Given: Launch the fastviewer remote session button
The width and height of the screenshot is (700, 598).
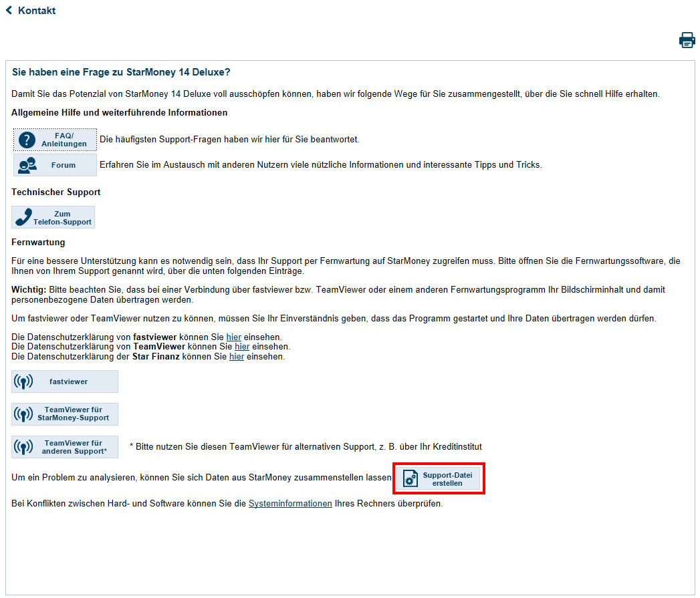Looking at the screenshot, I should click(65, 382).
